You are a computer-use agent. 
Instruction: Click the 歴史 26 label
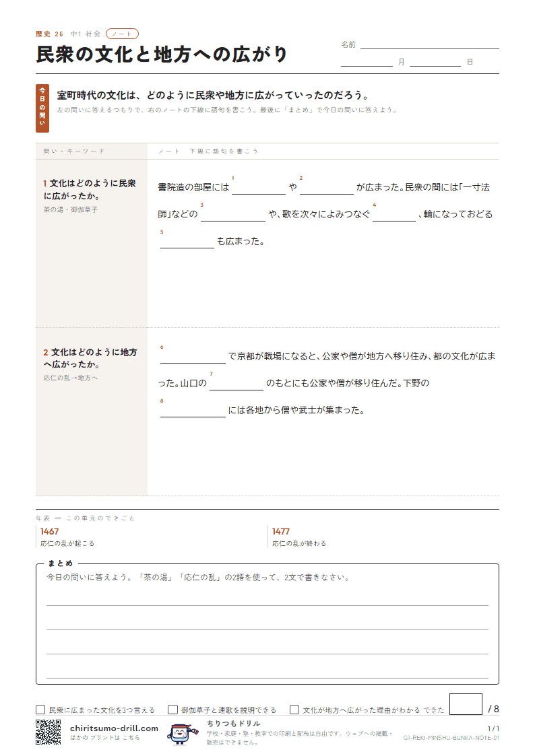pos(49,34)
